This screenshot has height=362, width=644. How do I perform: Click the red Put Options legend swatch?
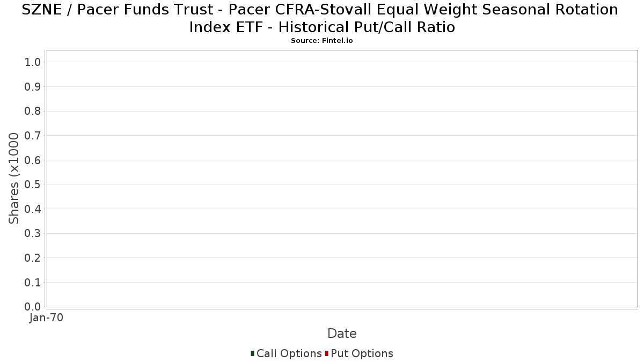click(326, 353)
